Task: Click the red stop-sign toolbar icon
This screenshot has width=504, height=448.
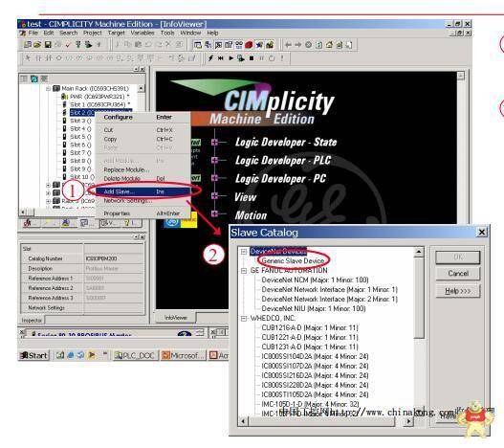Action: 249,45
